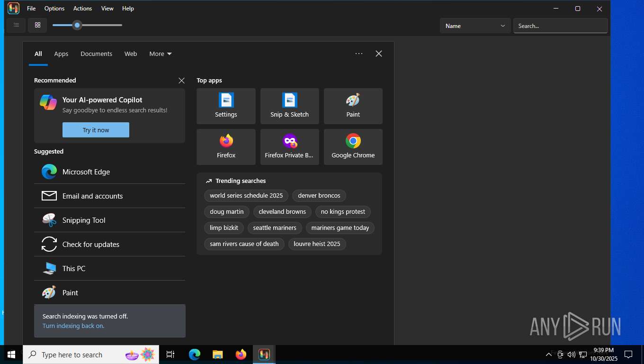
Task: Click Try it now for Copilot
Action: (x=96, y=130)
